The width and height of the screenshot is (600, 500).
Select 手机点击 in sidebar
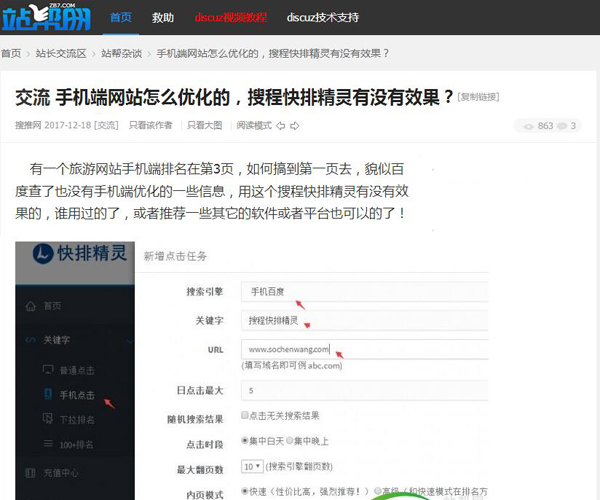click(x=77, y=395)
